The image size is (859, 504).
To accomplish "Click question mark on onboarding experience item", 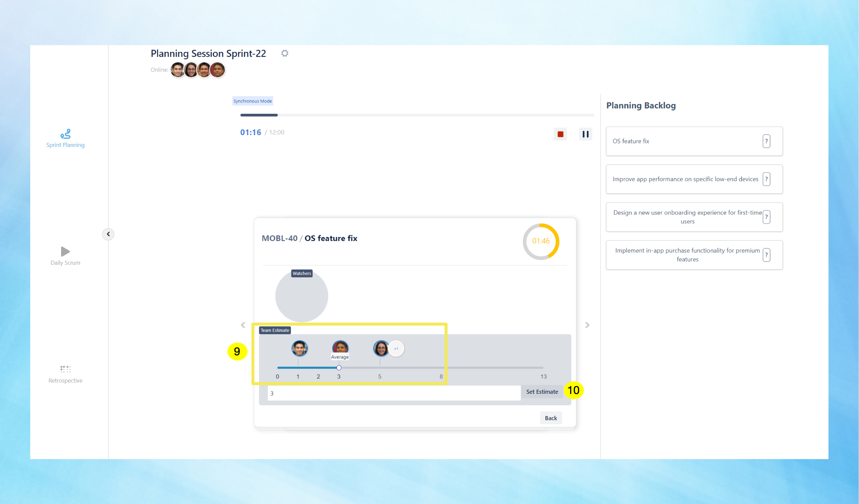I will pos(766,217).
